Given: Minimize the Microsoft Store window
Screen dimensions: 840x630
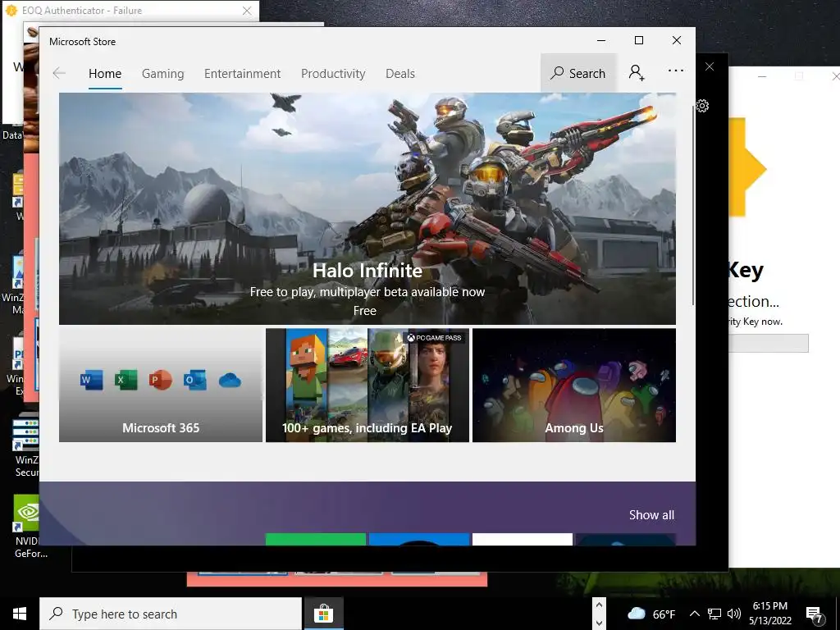Looking at the screenshot, I should point(601,41).
